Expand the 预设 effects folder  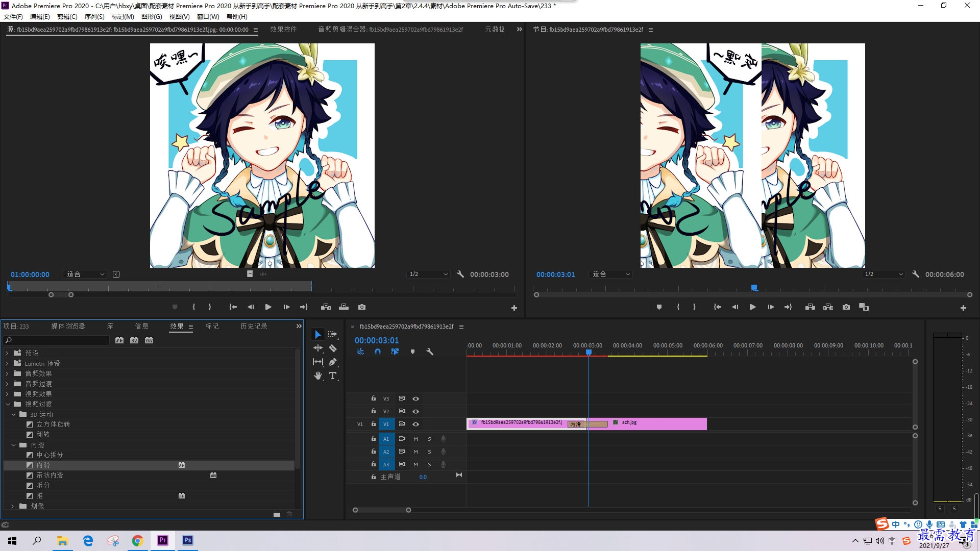(x=7, y=353)
